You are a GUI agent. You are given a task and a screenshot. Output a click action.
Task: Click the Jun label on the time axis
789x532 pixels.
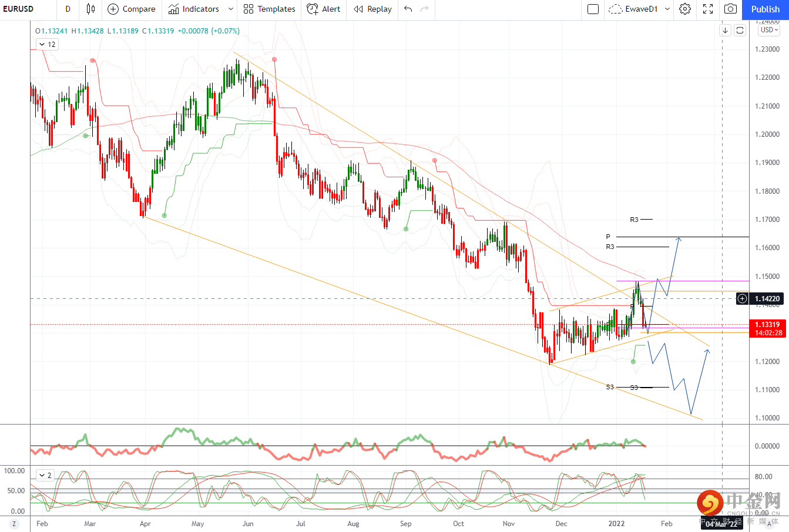tap(248, 523)
